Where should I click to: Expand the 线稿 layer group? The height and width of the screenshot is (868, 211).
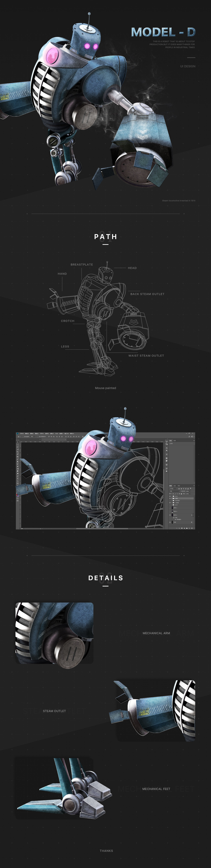tap(172, 499)
